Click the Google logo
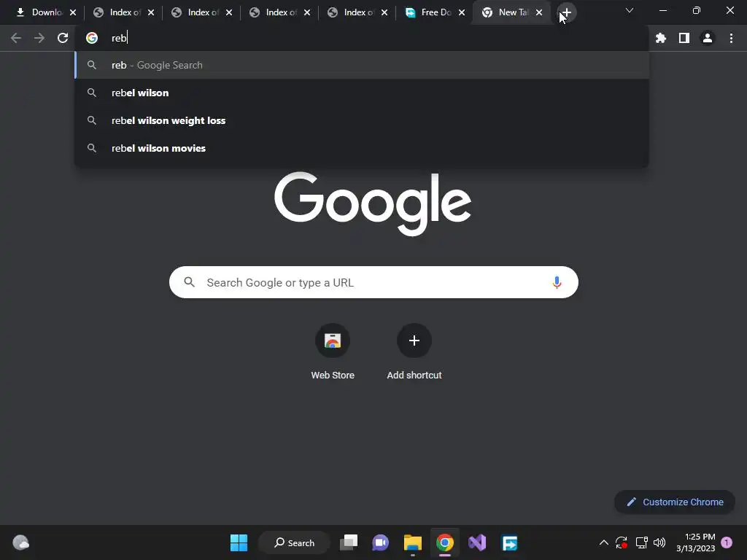This screenshot has width=747, height=560. [373, 203]
